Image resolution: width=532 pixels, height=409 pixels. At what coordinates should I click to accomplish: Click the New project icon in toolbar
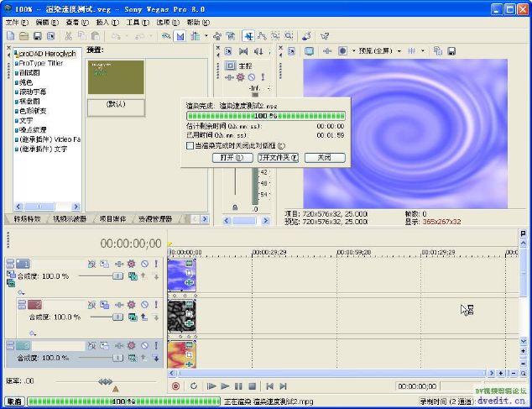coord(11,36)
